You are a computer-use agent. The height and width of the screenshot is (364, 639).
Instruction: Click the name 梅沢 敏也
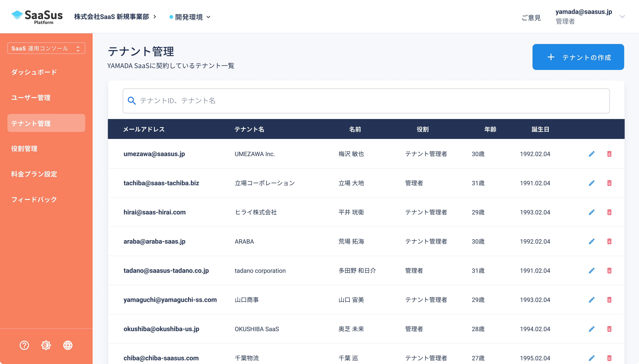[351, 154]
